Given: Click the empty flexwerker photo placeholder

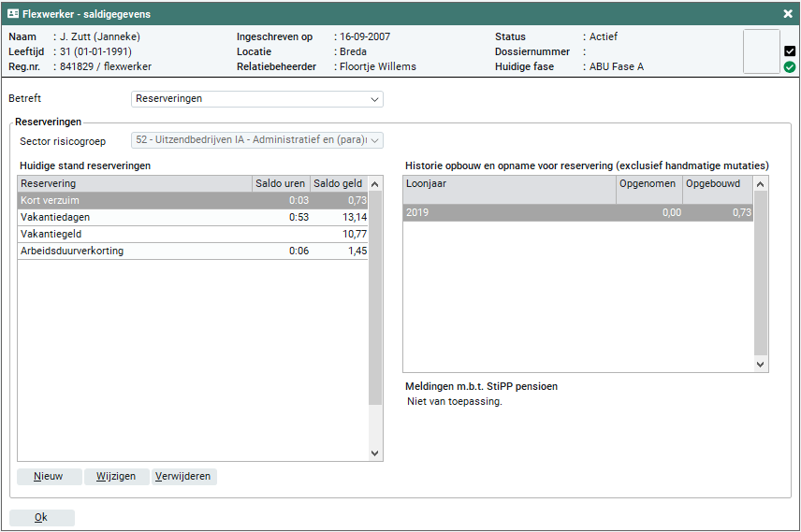Looking at the screenshot, I should [x=761, y=51].
